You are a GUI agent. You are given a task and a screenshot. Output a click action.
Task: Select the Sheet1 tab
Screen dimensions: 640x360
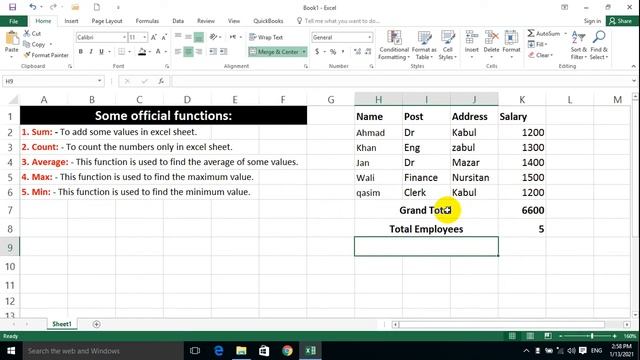coord(62,324)
